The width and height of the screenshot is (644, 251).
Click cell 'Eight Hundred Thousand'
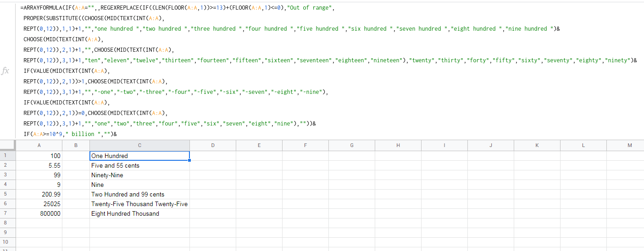pos(139,213)
